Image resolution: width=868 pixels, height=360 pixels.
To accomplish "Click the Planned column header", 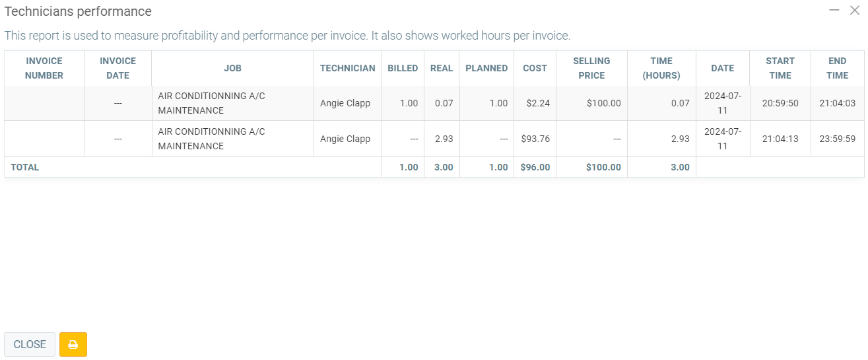I will pyautogui.click(x=486, y=68).
